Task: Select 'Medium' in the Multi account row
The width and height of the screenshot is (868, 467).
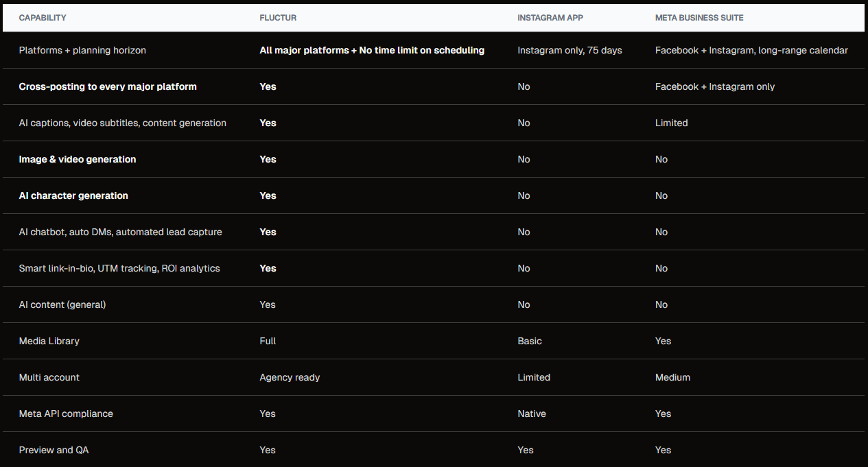Action: (672, 377)
